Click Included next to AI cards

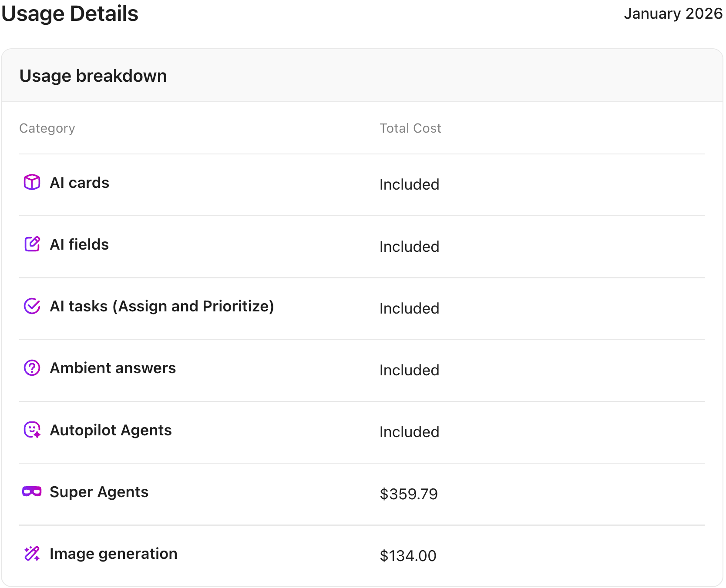409,184
